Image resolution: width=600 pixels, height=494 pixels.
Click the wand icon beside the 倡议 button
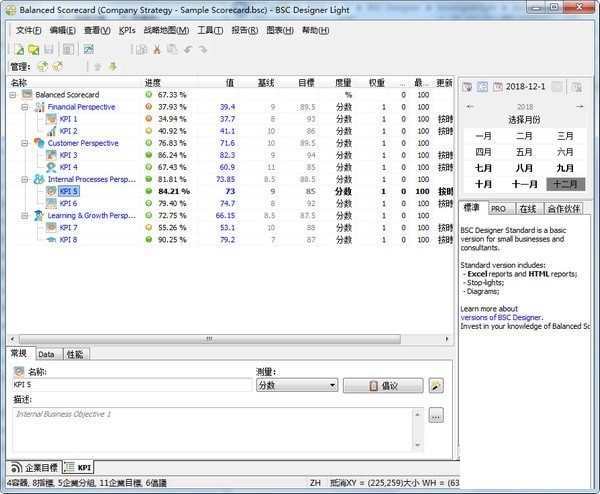coord(436,385)
